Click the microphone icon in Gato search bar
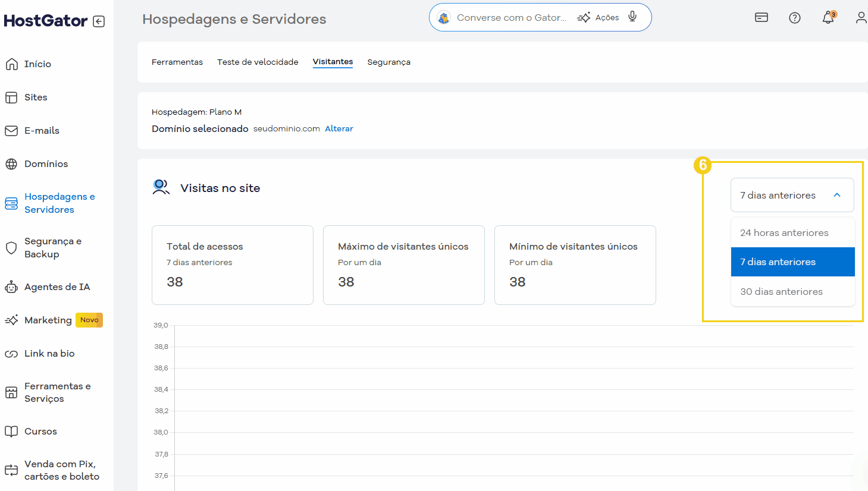 [x=632, y=17]
